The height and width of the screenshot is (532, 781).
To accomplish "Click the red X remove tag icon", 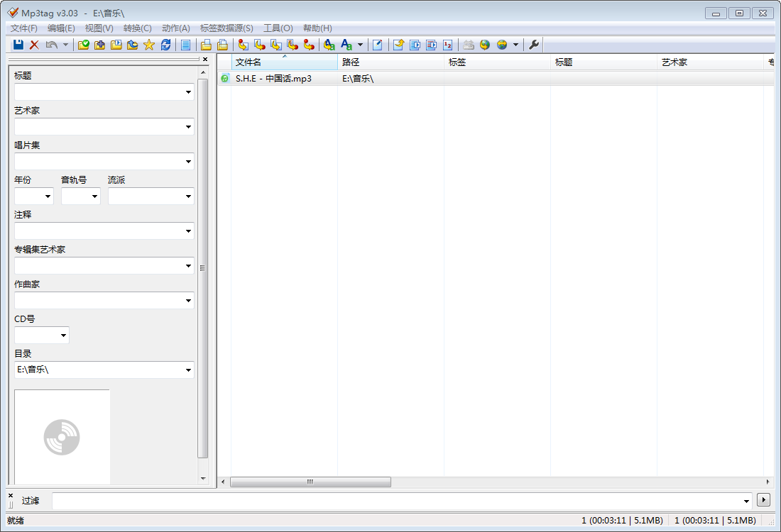I will coord(34,45).
